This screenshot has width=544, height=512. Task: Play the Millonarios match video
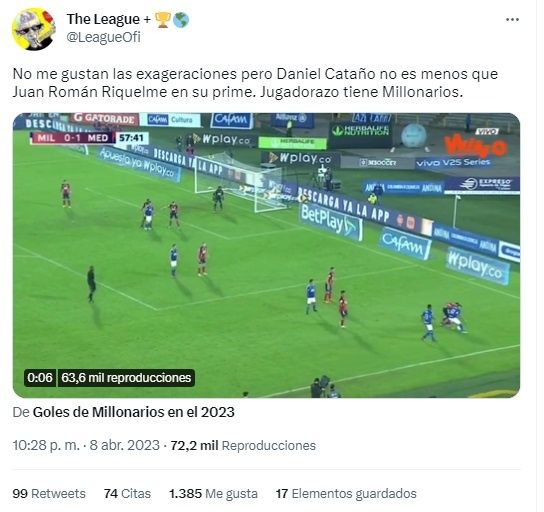(266, 255)
